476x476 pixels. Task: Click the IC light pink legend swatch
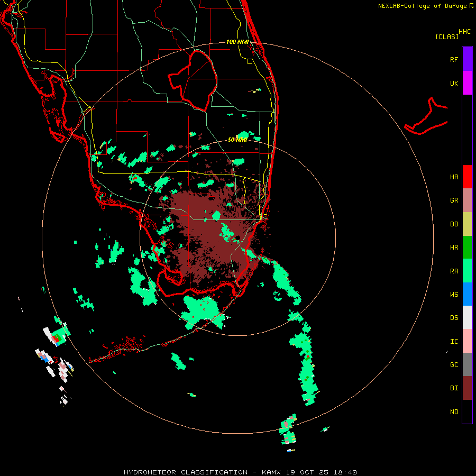click(x=467, y=341)
